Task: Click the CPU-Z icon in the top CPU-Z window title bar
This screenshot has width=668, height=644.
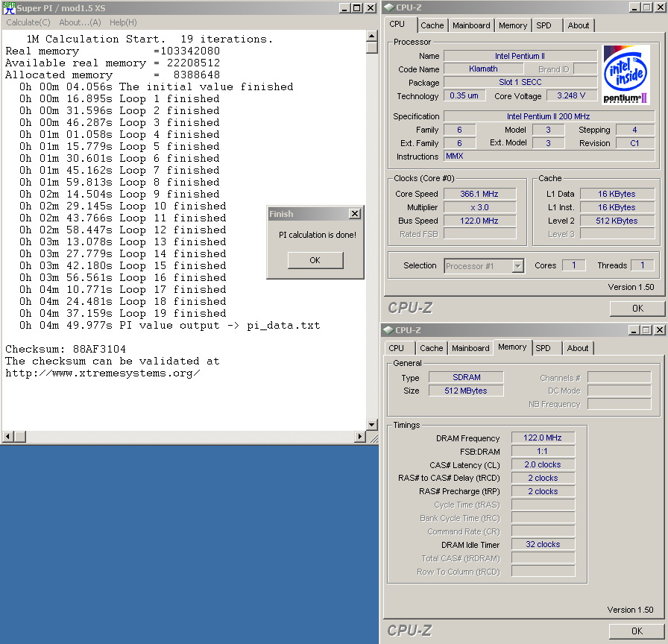Action: pyautogui.click(x=389, y=7)
